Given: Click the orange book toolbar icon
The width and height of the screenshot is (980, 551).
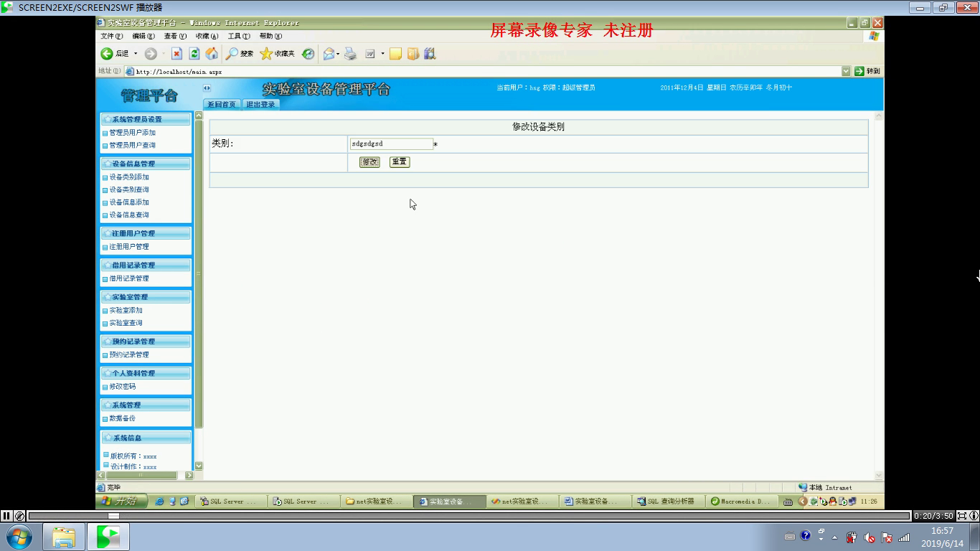Looking at the screenshot, I should point(413,54).
